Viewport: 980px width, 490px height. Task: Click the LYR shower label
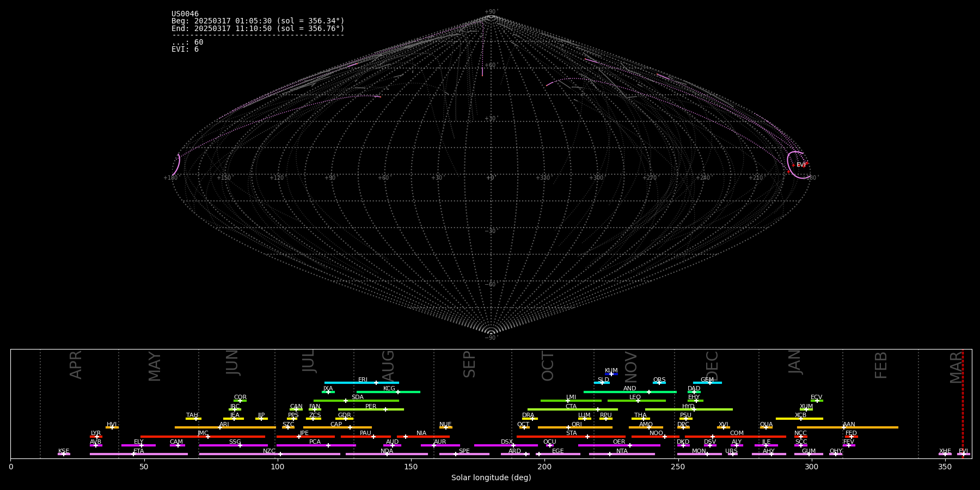point(96,433)
